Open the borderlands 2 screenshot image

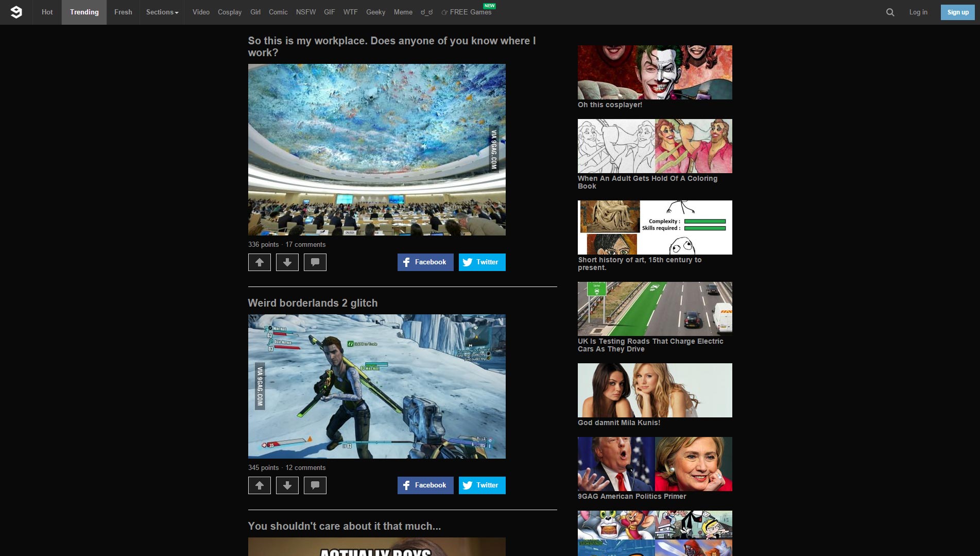(x=377, y=386)
